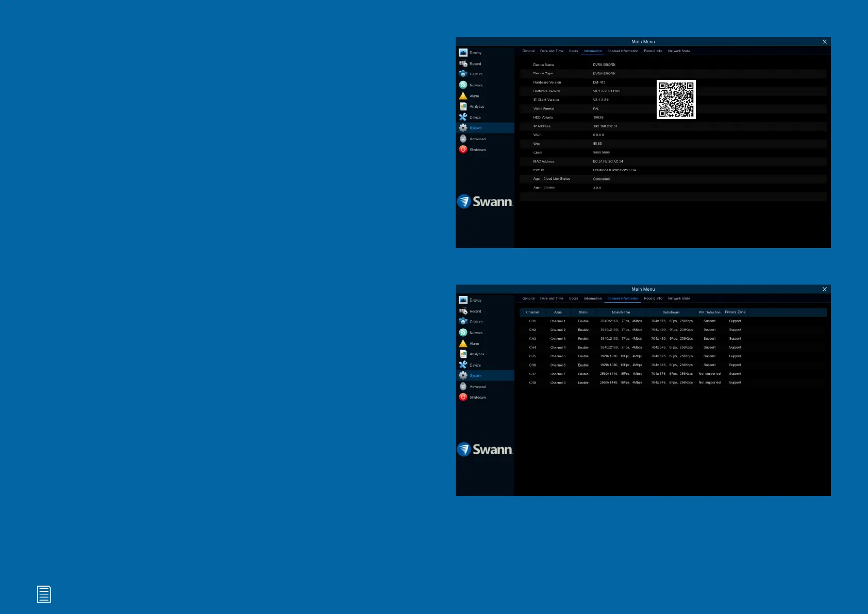Open Users tab in the lower window
The height and width of the screenshot is (614, 868).
pos(573,298)
